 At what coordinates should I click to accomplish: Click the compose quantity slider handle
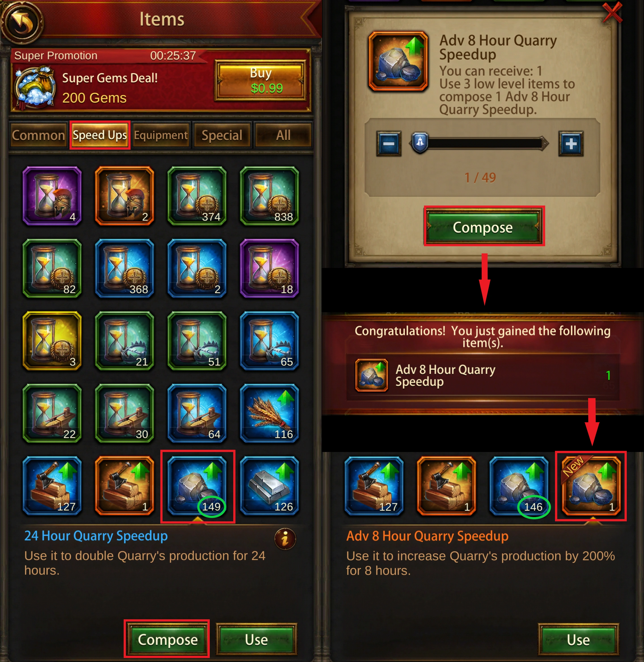pyautogui.click(x=420, y=143)
